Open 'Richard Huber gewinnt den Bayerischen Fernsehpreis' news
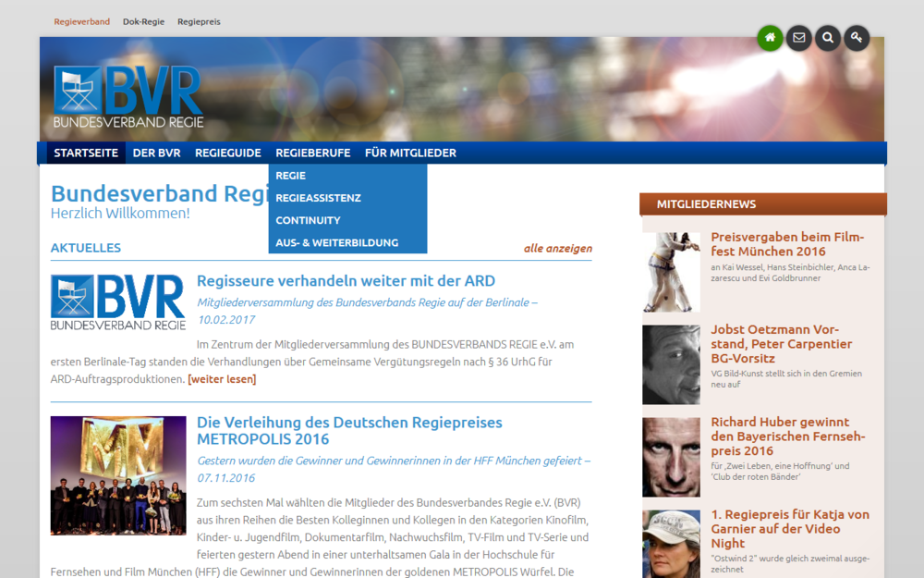Image resolution: width=924 pixels, height=578 pixels. coord(788,437)
